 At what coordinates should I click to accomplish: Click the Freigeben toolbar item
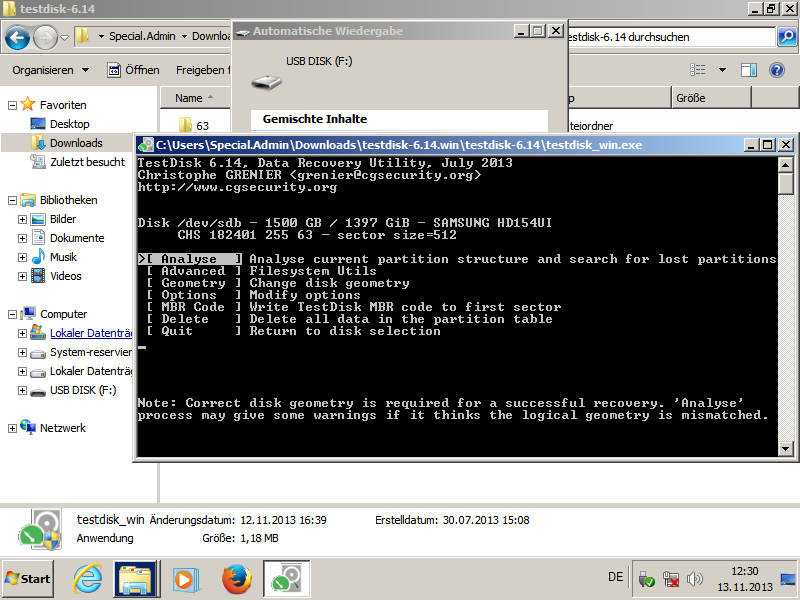(202, 70)
